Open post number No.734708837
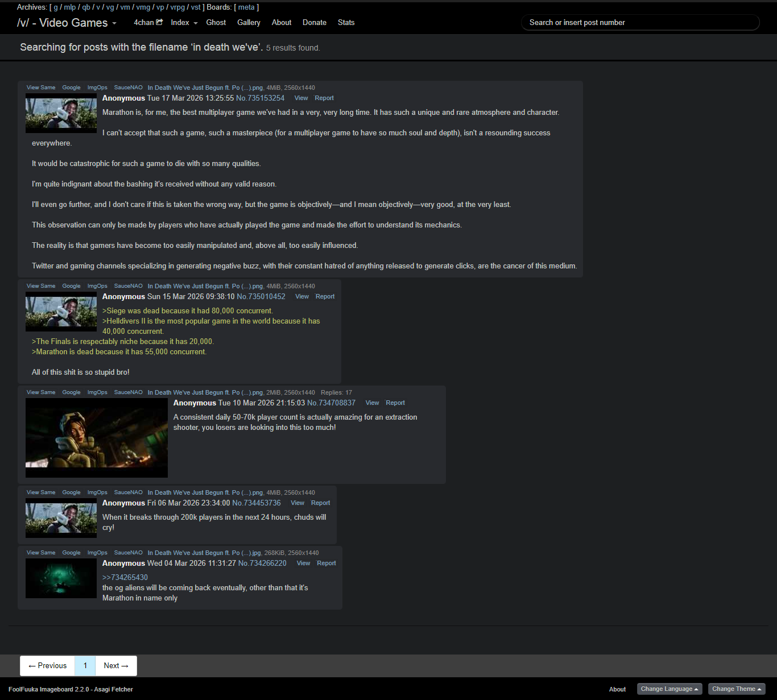777x700 pixels. 331,403
